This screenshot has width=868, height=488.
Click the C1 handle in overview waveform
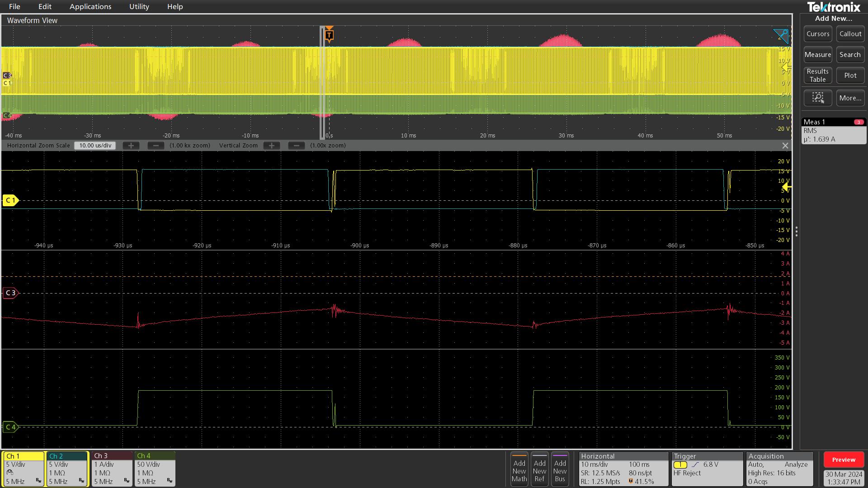click(x=7, y=83)
